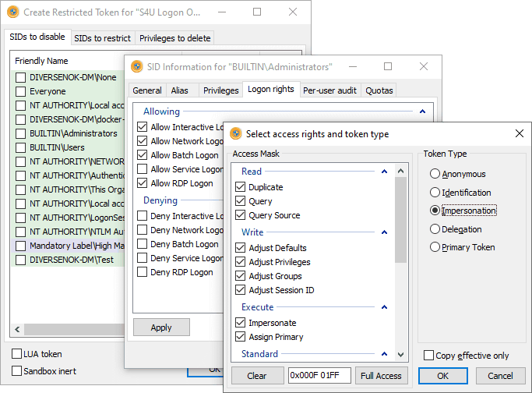532x393 pixels.
Task: Minimize the Create Restricted Token window
Action: tap(258, 12)
